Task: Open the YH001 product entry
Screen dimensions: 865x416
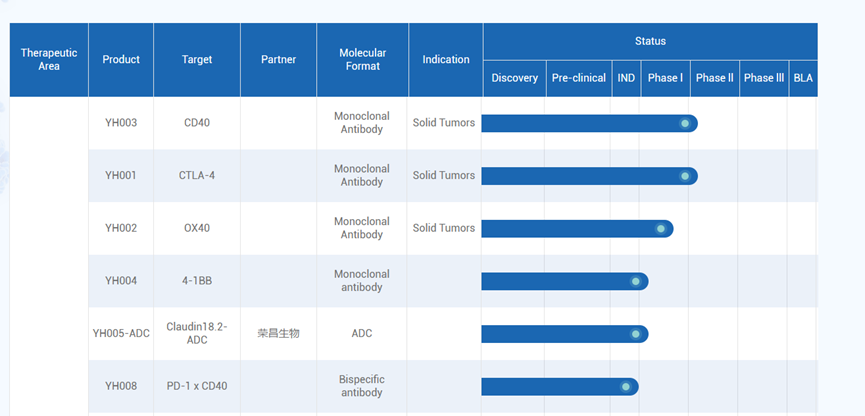Action: (121, 176)
